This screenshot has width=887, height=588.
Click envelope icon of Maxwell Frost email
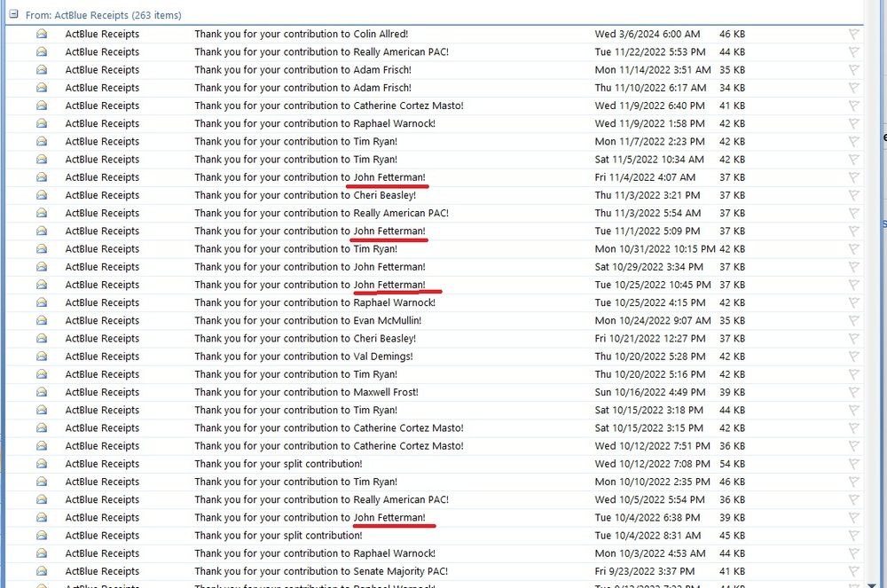tap(42, 392)
